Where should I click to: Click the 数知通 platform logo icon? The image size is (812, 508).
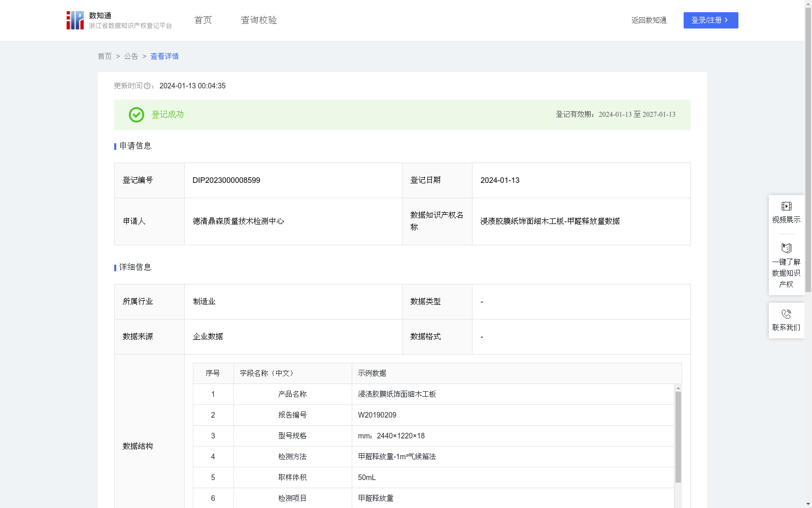pyautogui.click(x=75, y=20)
